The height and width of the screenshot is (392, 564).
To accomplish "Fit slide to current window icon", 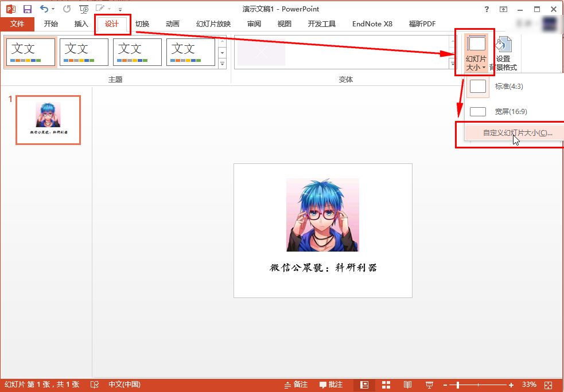I will click(548, 385).
